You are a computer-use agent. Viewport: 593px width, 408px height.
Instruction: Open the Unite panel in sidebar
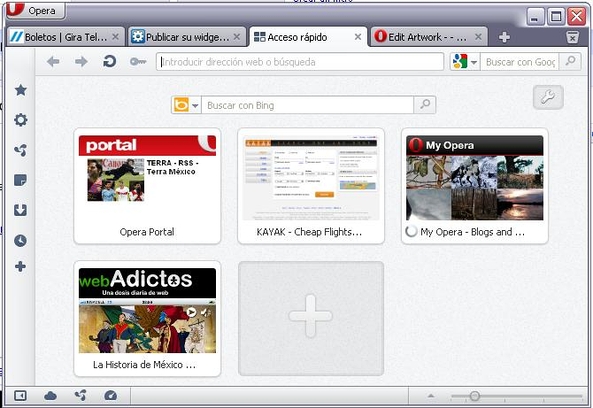coord(20,150)
